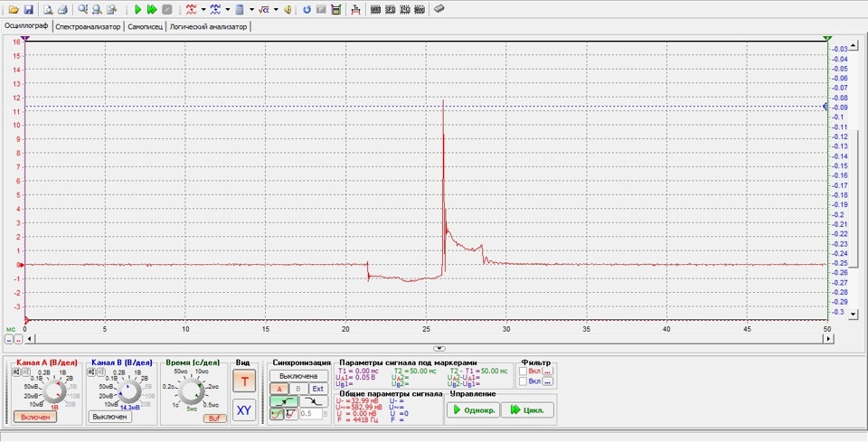Screen dimensions: 868x442
Task: Open dropdown next to blue waveform icon
Action: 228,9
